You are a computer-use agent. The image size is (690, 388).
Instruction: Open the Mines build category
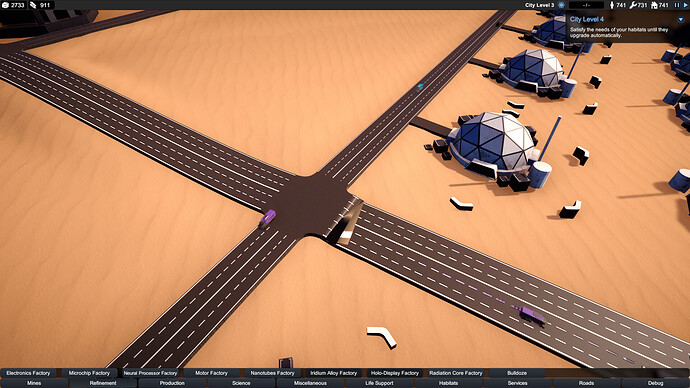pos(34,383)
